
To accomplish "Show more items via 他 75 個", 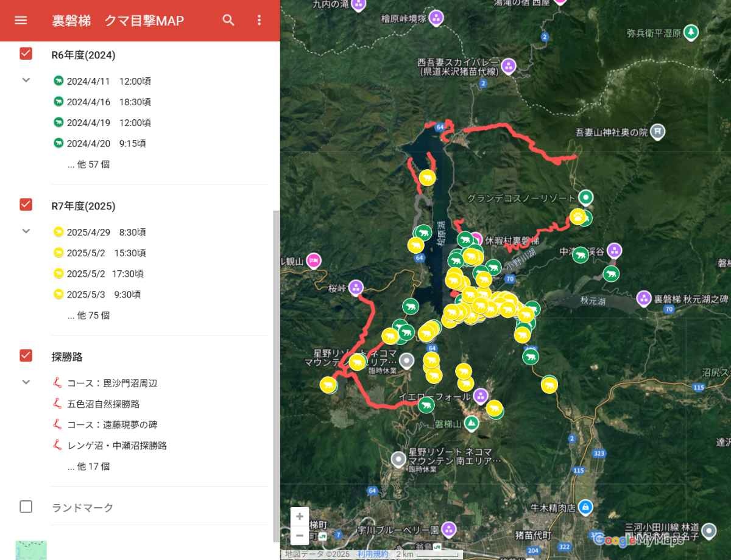I will click(89, 315).
